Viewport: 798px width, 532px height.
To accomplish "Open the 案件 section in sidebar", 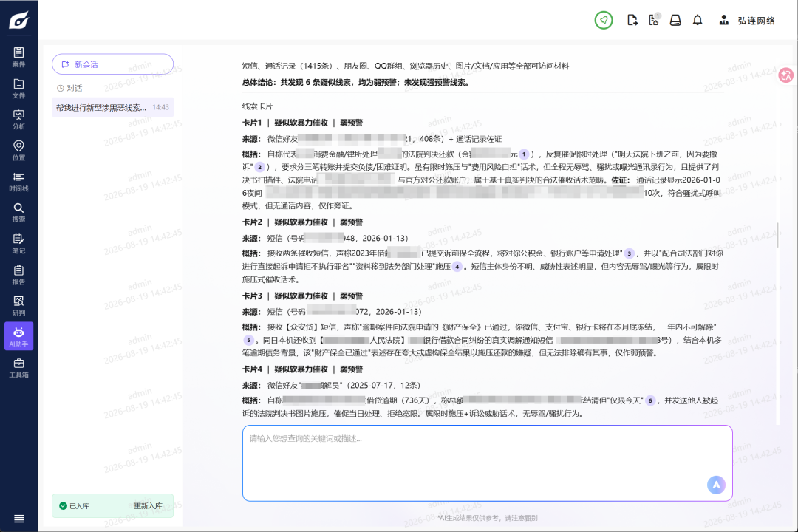I will tap(18, 57).
